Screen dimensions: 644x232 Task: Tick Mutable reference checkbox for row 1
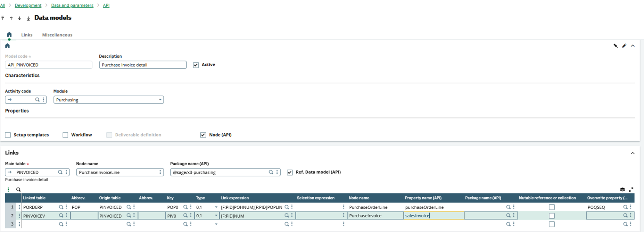(552, 207)
